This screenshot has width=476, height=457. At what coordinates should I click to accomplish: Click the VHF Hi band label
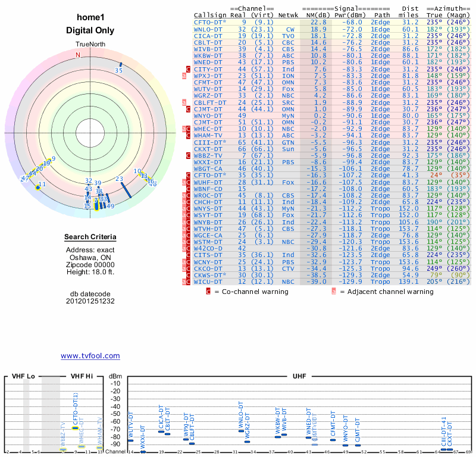tap(82, 377)
